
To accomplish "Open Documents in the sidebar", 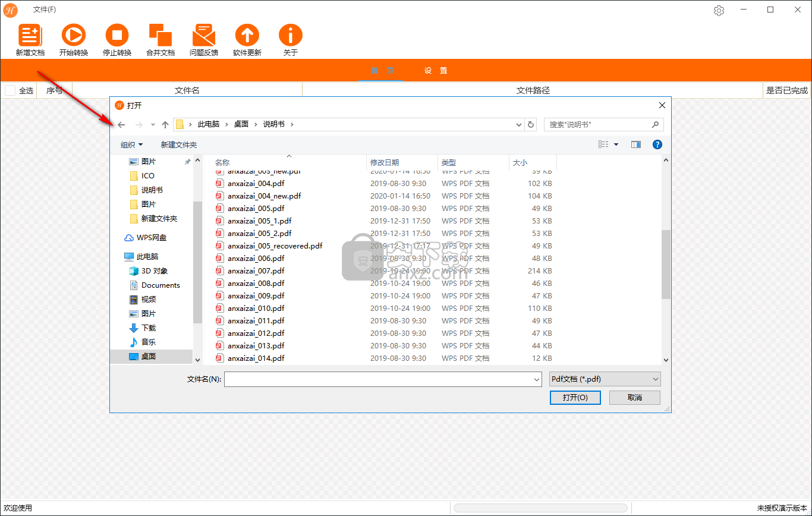I will tap(155, 285).
